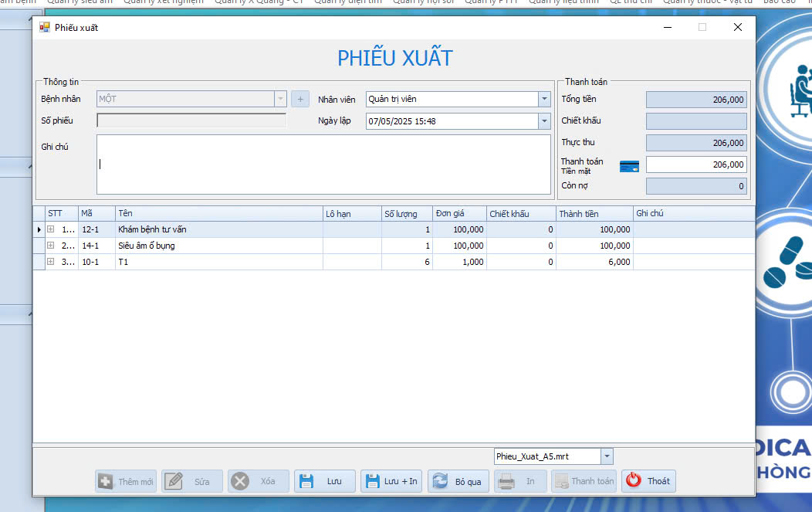Click the Ghi chú column header in grid
Screen dimensions: 812x512
(x=694, y=213)
